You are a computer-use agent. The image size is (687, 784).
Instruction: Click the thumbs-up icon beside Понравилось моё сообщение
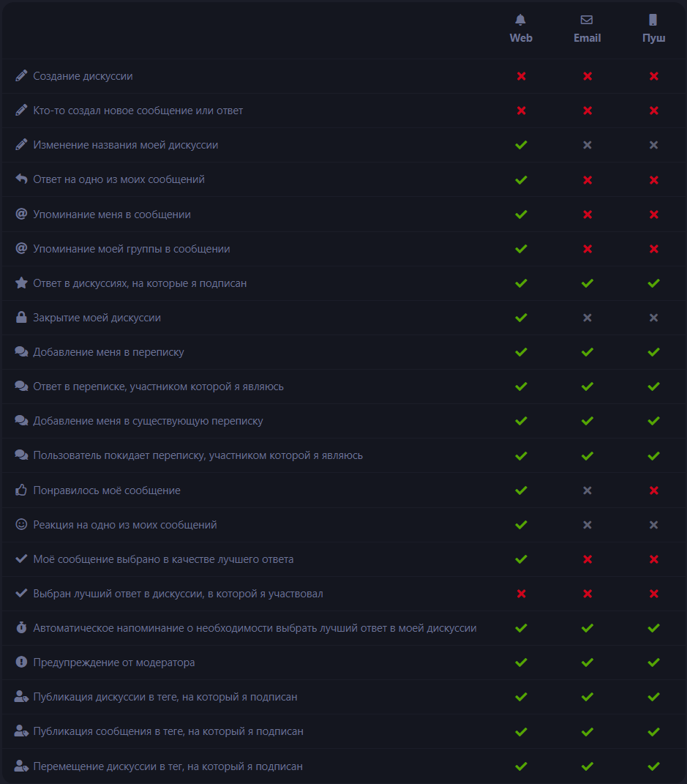(21, 490)
